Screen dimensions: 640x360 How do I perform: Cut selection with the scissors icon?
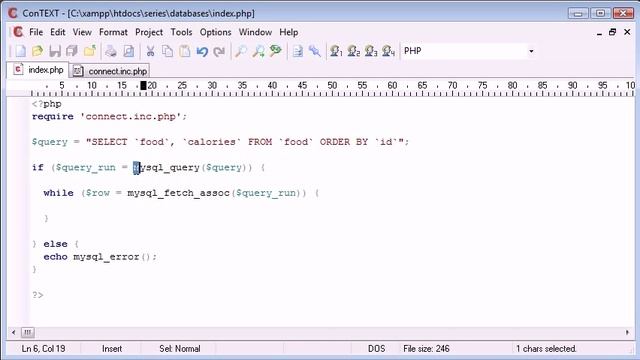point(150,51)
